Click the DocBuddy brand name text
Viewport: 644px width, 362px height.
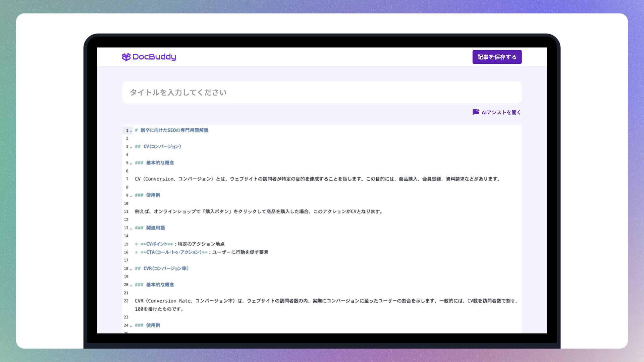click(154, 57)
